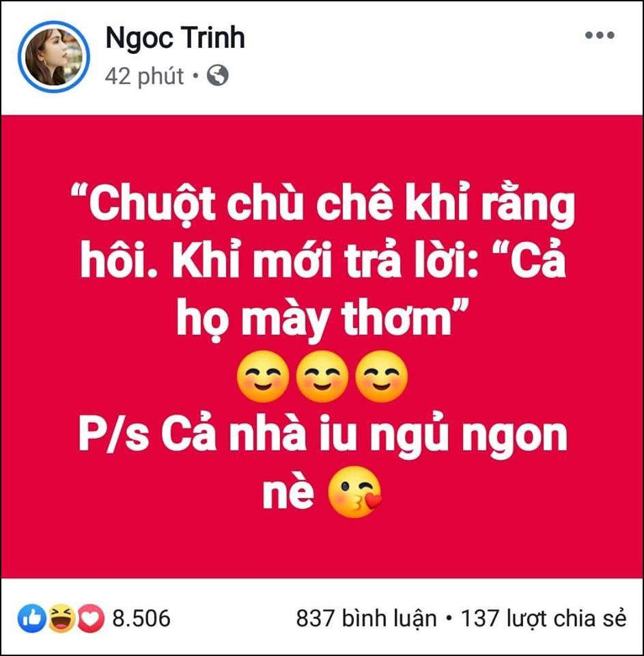Click the Haha laughing reaction icon

coord(60,618)
